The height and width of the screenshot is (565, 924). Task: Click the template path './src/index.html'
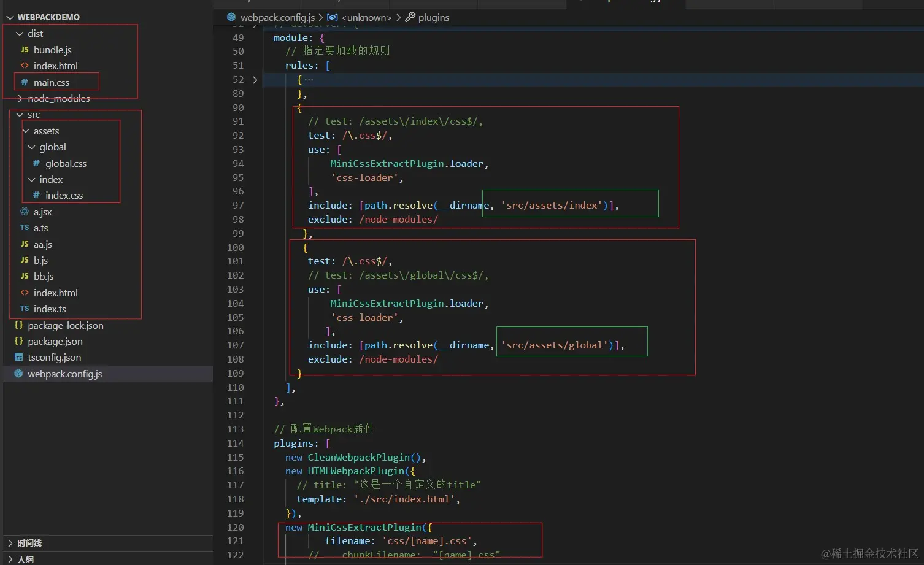(404, 499)
